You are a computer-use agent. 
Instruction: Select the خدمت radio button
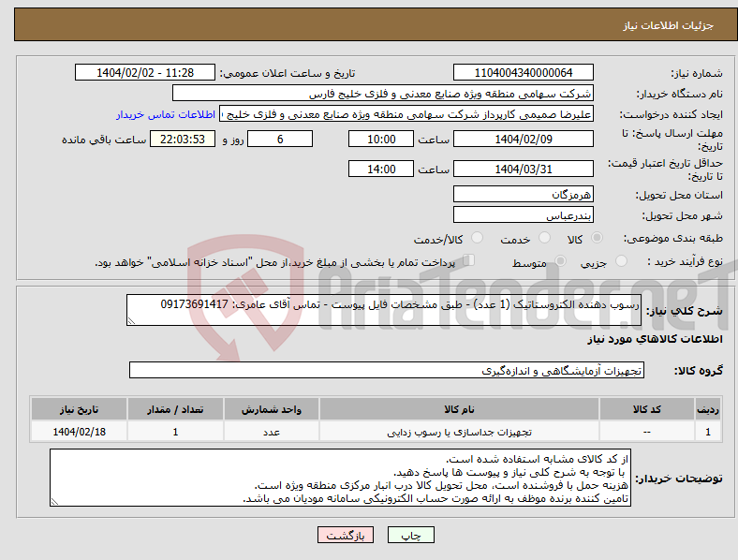544,238
